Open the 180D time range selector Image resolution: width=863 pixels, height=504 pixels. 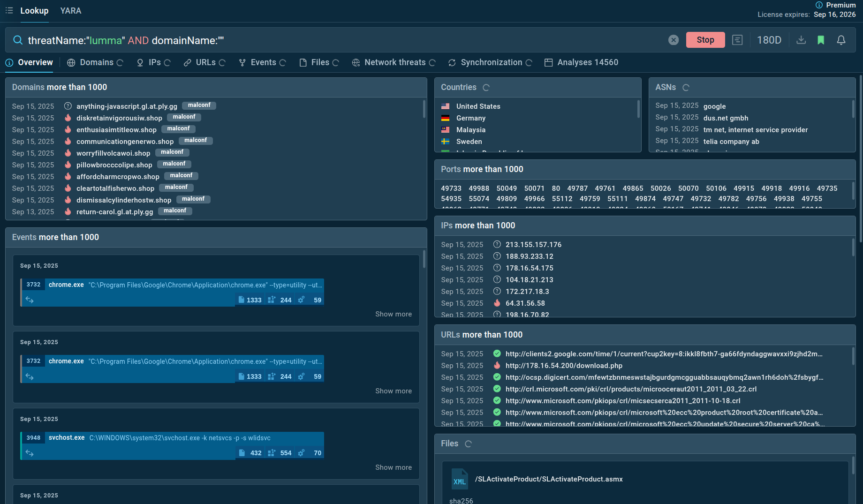pos(769,40)
